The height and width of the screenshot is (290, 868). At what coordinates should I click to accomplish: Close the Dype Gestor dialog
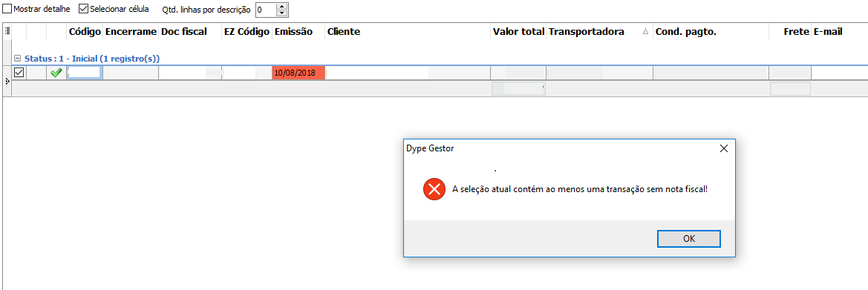coord(723,148)
